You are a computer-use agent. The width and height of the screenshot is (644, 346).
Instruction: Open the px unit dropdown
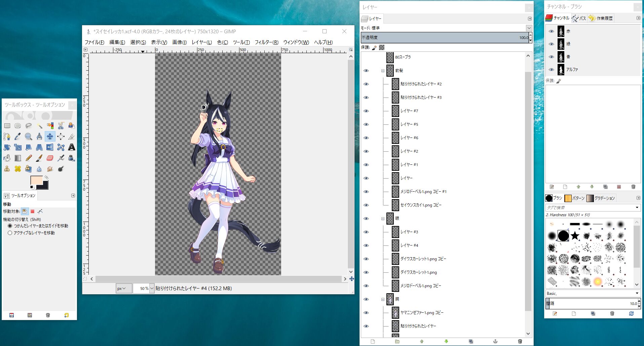click(x=124, y=289)
